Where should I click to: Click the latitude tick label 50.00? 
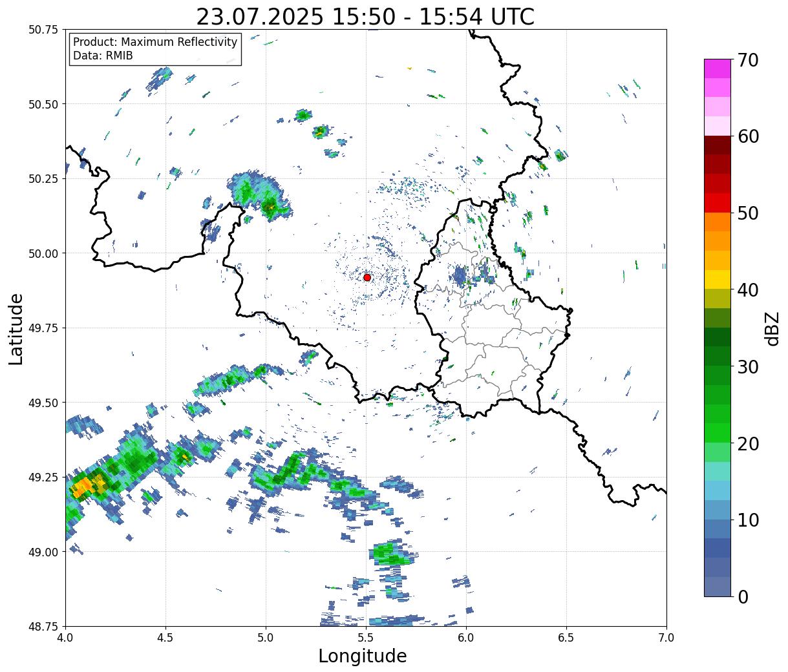click(x=44, y=253)
